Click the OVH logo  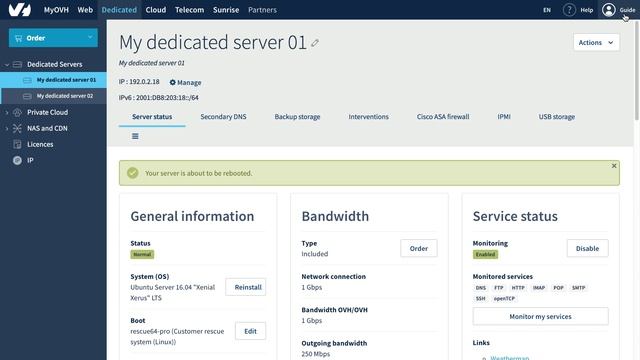(x=20, y=10)
